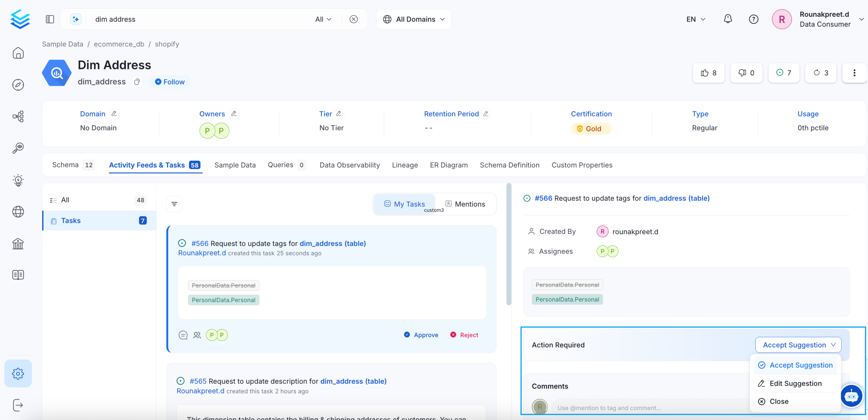This screenshot has height=420, width=868.
Task: Click the feed filter icon
Action: pos(174,204)
